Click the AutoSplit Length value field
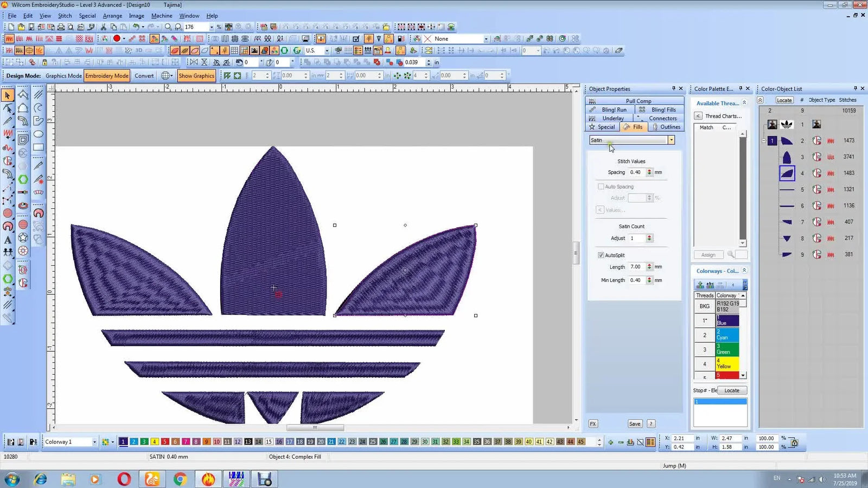868x488 pixels. 636,267
